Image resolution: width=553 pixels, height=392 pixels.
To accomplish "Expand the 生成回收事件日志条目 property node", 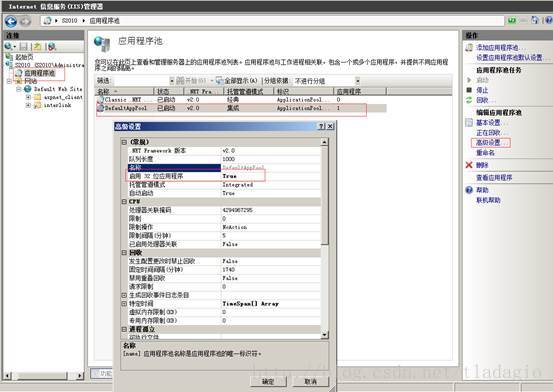I will pyautogui.click(x=124, y=295).
